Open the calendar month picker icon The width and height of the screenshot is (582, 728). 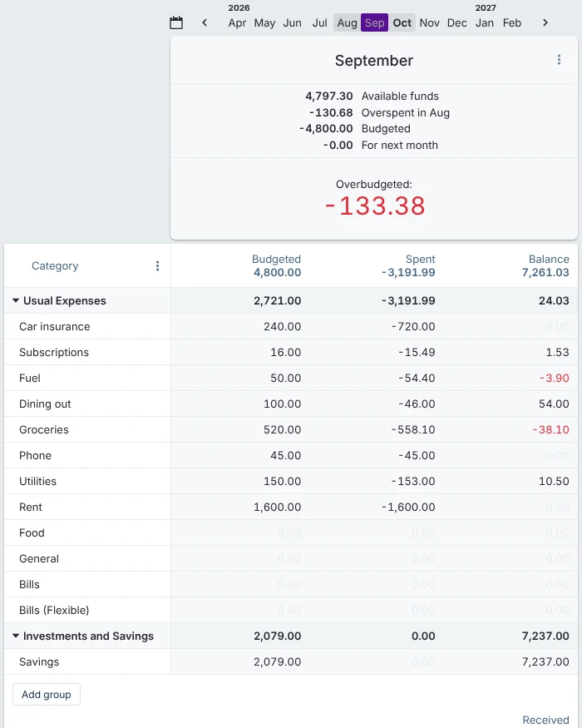176,22
